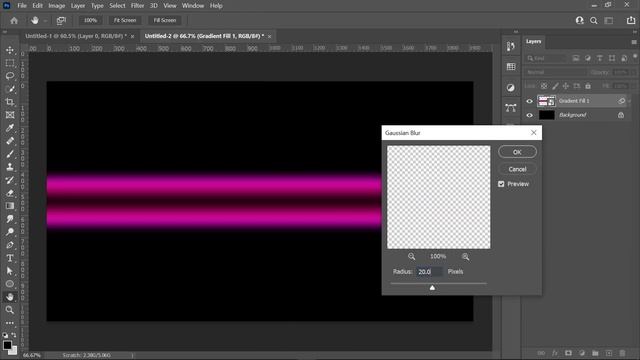Select the Dodge tool
This screenshot has height=360, width=640.
pos(10,232)
